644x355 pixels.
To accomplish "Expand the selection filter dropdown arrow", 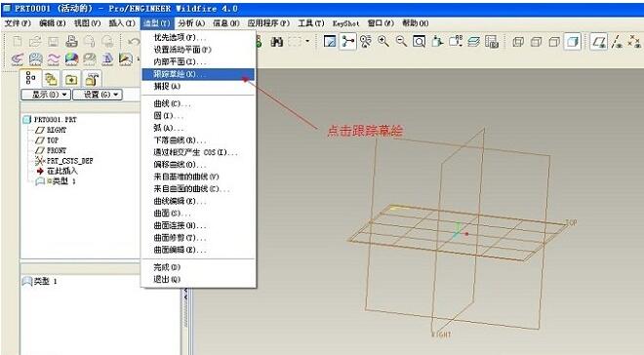I will coord(307,42).
